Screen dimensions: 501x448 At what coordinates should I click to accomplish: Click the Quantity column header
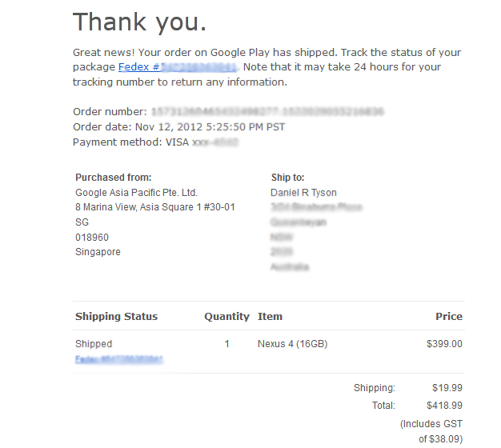[226, 317]
